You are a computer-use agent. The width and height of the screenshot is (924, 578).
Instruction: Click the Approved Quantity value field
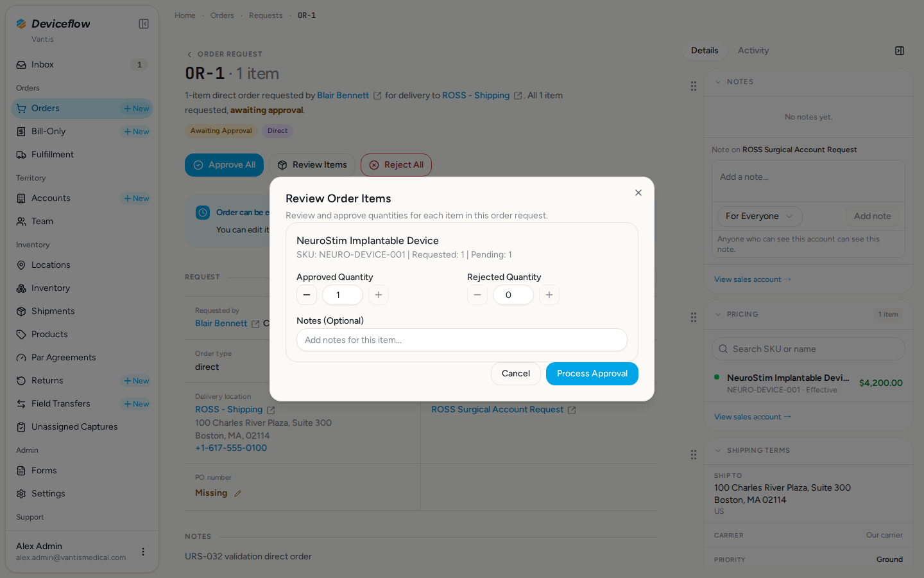[x=343, y=295]
